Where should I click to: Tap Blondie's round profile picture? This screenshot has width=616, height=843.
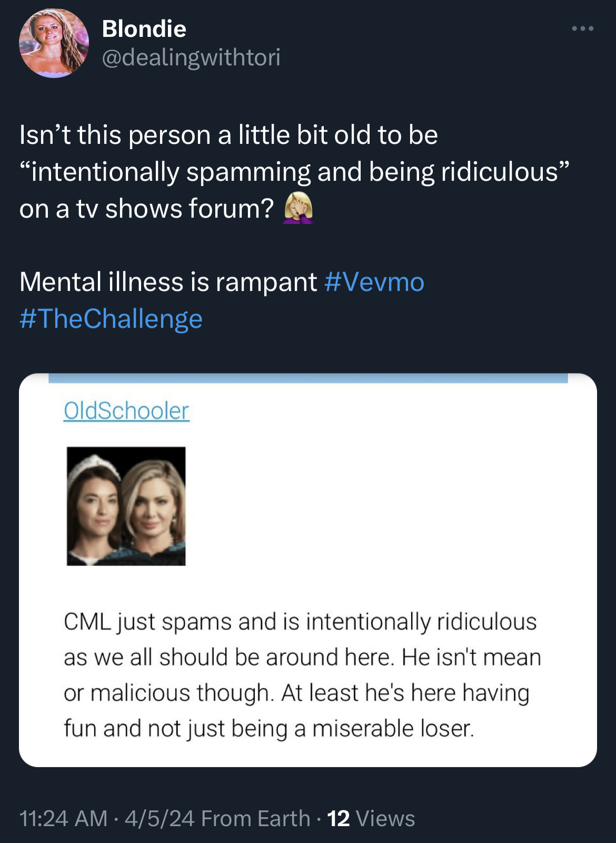coord(54,43)
